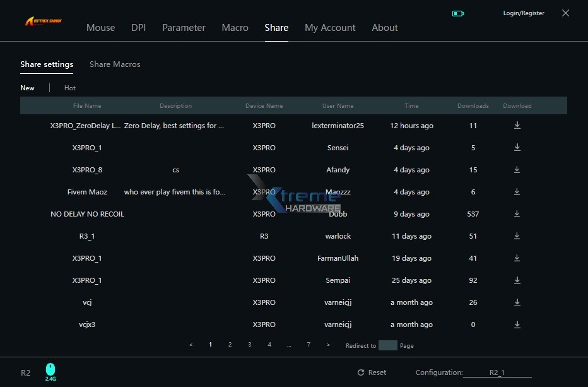This screenshot has height=387, width=588.
Task: Select the New filter
Action: click(28, 88)
